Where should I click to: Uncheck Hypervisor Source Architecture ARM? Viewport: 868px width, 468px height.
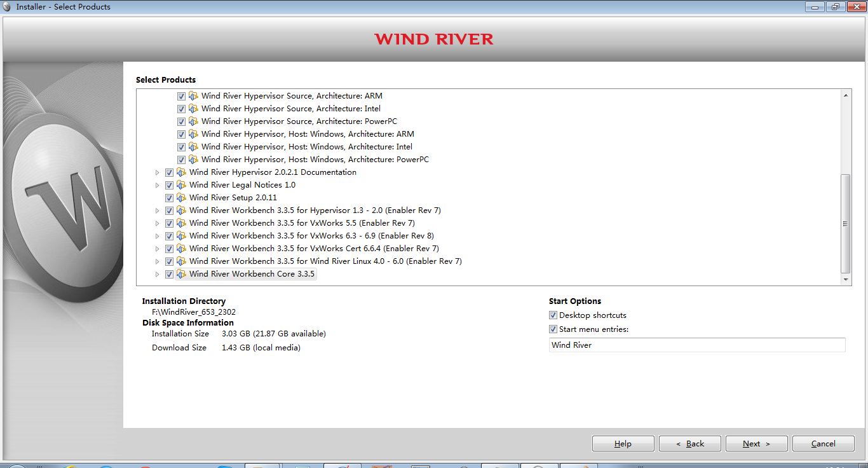tap(181, 96)
